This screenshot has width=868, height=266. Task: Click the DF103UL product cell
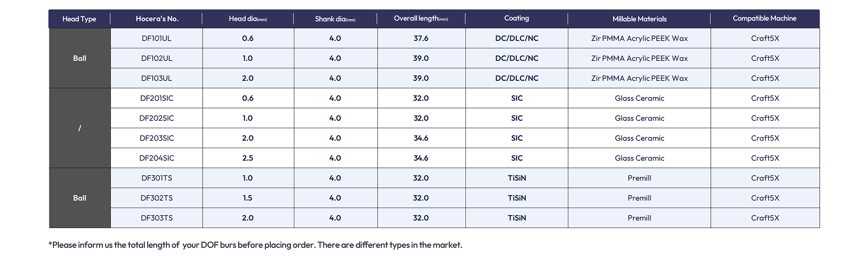(156, 78)
